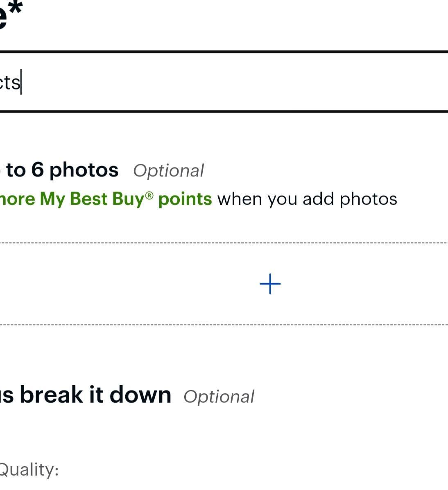Click the green word "points"
The height and width of the screenshot is (490, 448).
[x=185, y=199]
